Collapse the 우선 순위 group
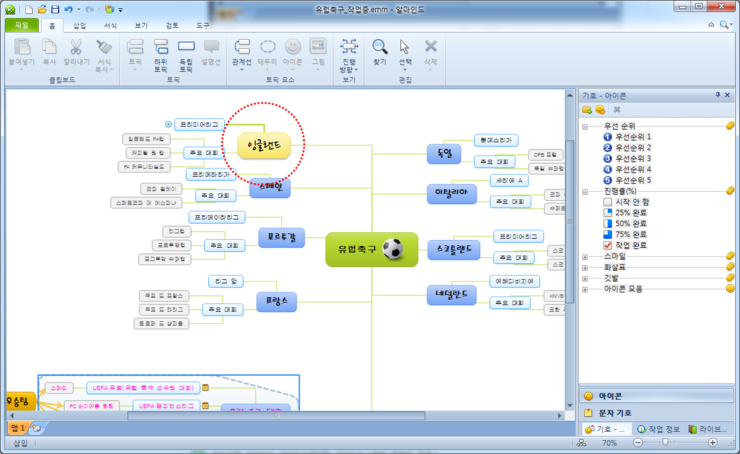 point(585,126)
